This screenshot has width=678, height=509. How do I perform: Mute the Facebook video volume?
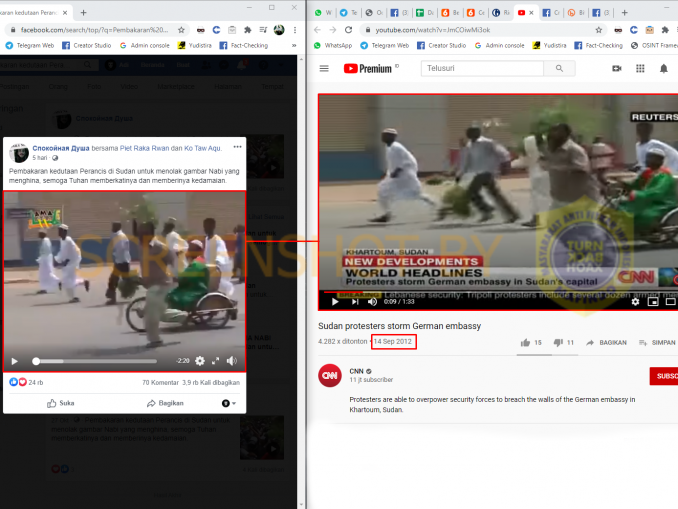tap(232, 361)
